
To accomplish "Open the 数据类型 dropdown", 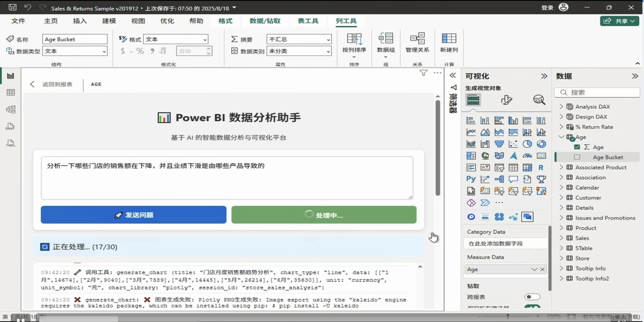I will 75,51.
